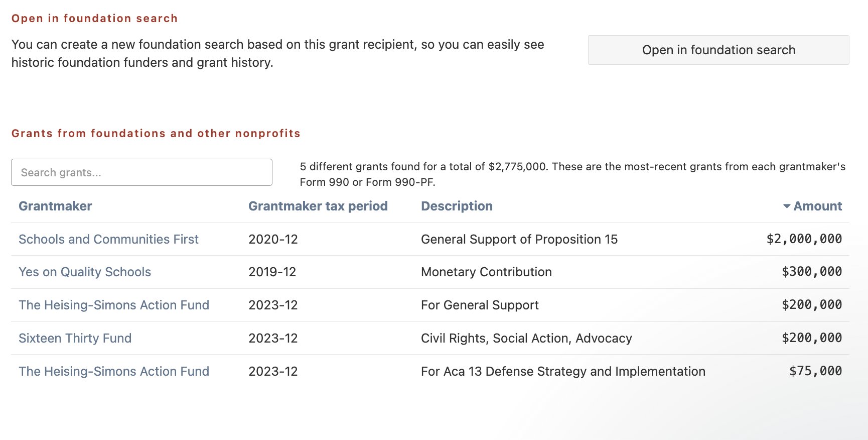Sort by the Grantmaker column header
The width and height of the screenshot is (868, 440).
[55, 206]
